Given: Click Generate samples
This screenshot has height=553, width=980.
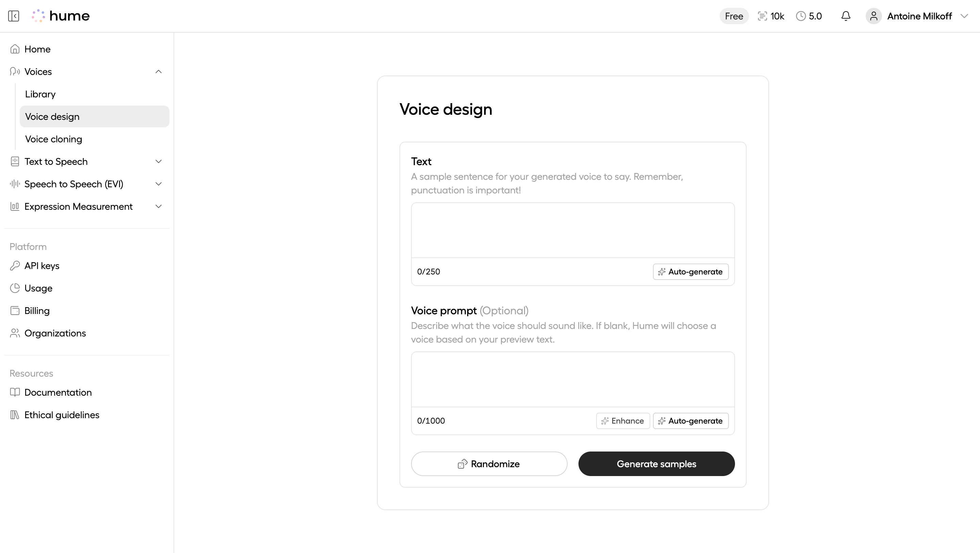Looking at the screenshot, I should 656,463.
